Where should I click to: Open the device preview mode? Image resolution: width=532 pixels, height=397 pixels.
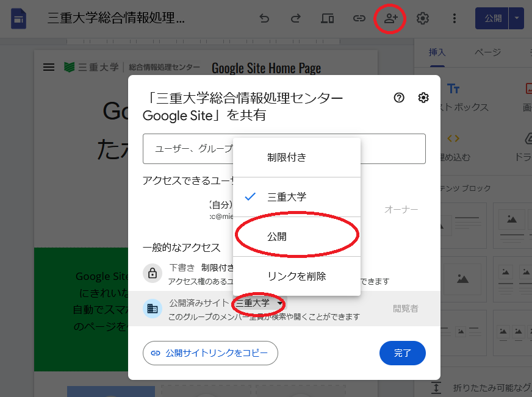click(x=328, y=18)
